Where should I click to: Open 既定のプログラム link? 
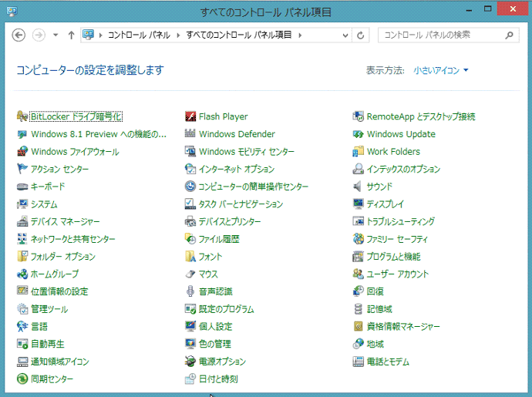pyautogui.click(x=227, y=309)
